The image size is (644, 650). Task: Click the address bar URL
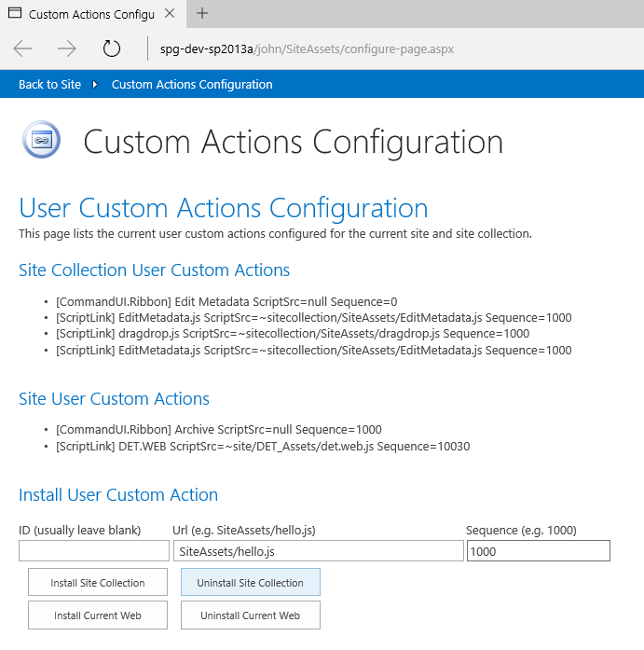pyautogui.click(x=307, y=48)
